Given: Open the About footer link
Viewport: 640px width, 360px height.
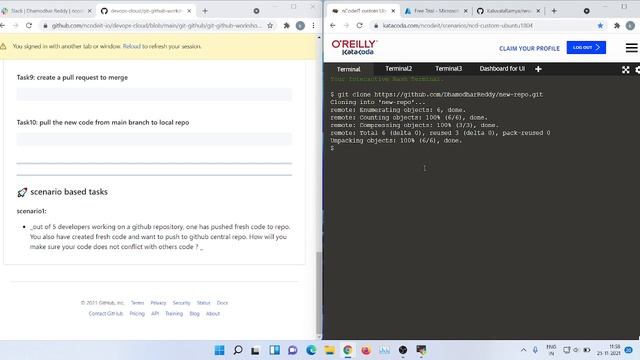Looking at the screenshot, I should click(x=213, y=313).
